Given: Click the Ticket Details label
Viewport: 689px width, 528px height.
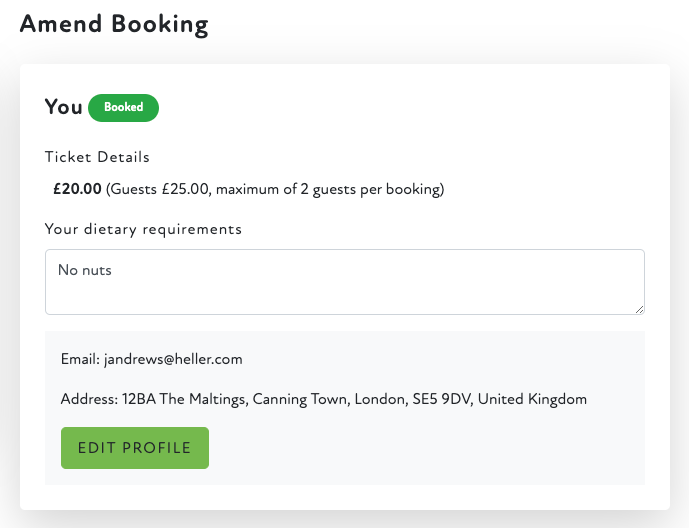Looking at the screenshot, I should [x=97, y=157].
